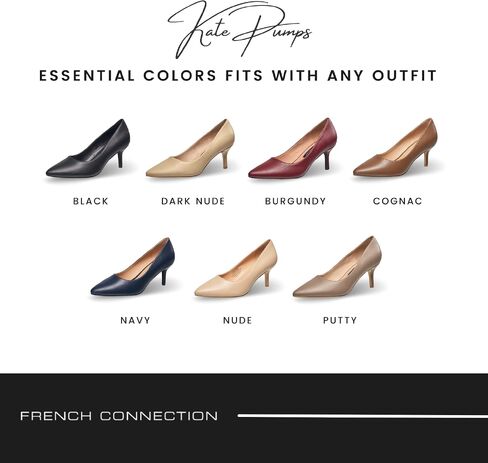
Task: Click the NUDE color label
Action: tap(237, 320)
